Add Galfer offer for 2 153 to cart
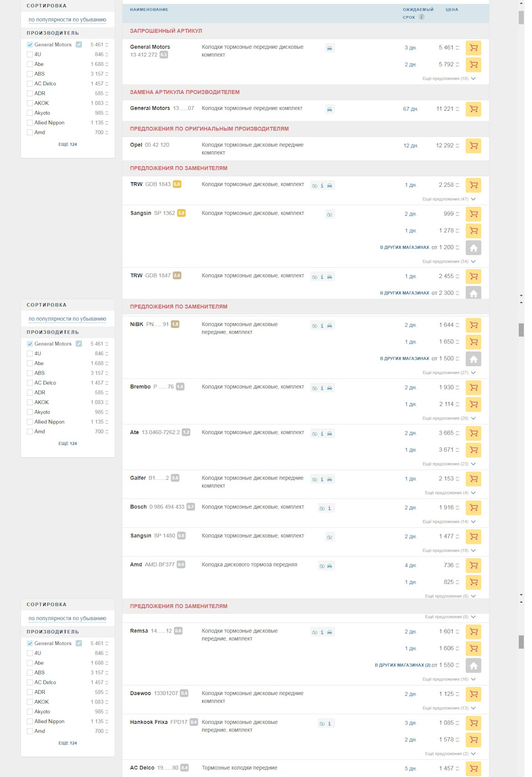532x777 pixels. tap(473, 479)
